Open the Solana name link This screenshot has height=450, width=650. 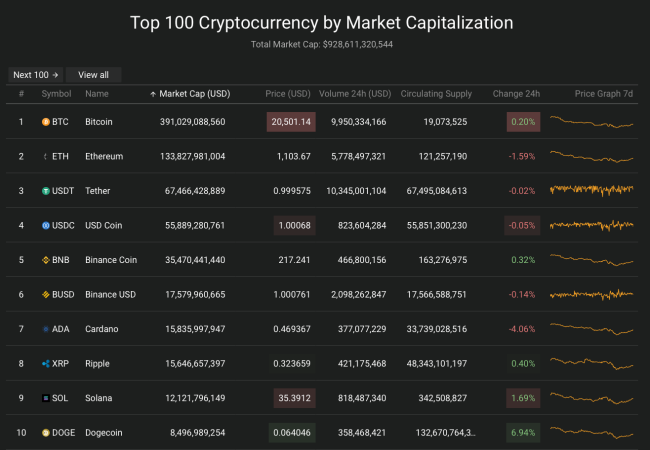click(x=99, y=398)
